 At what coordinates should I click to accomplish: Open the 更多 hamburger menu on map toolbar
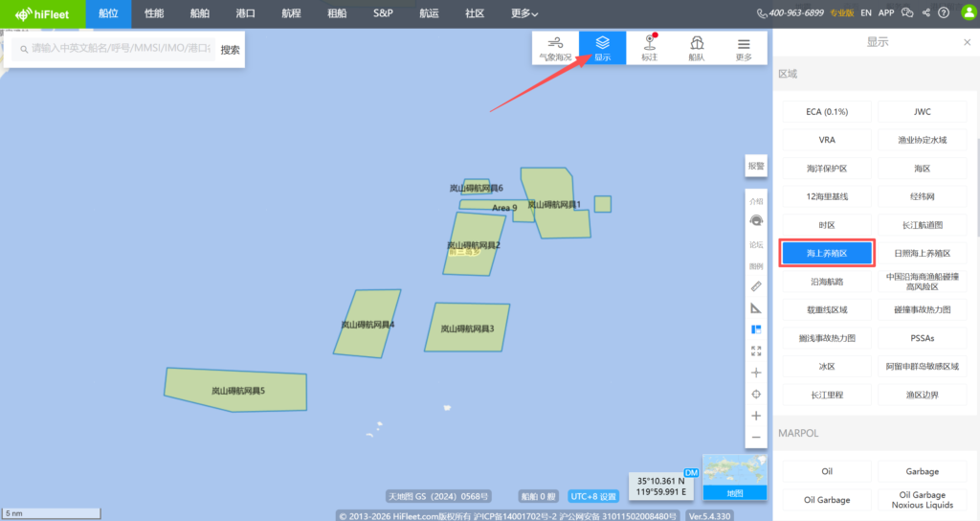(x=744, y=48)
